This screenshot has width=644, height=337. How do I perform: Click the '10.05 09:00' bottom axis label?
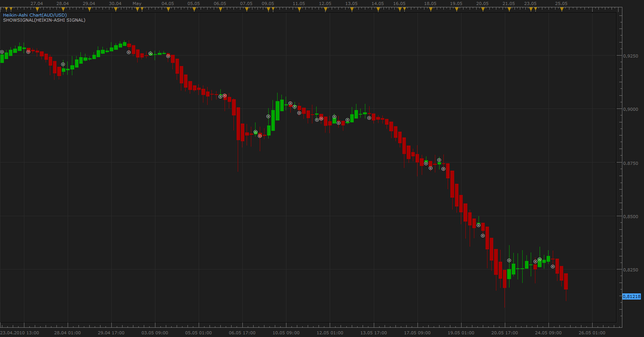(286, 333)
